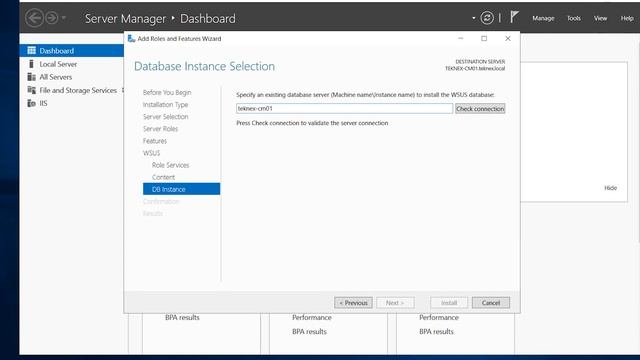
Task: Cancel the Add Roles and Features Wizard
Action: click(491, 303)
